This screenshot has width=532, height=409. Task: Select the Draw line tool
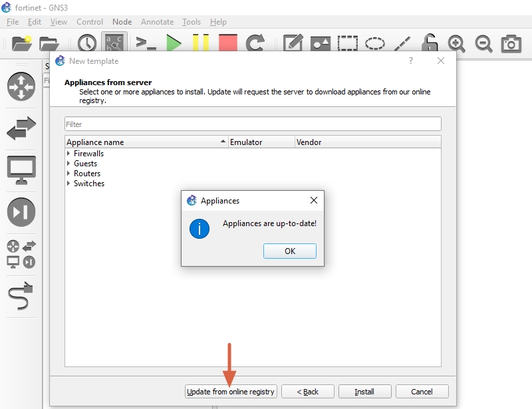point(402,43)
